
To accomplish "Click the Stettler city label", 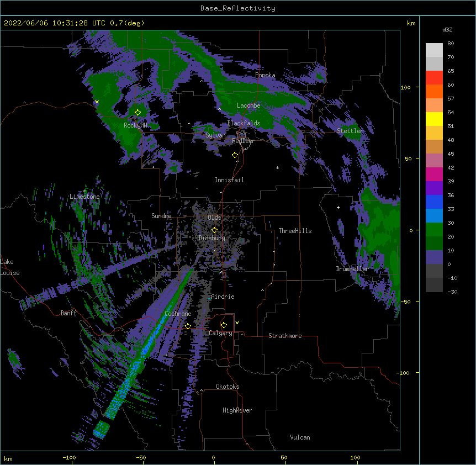I will click(350, 131).
